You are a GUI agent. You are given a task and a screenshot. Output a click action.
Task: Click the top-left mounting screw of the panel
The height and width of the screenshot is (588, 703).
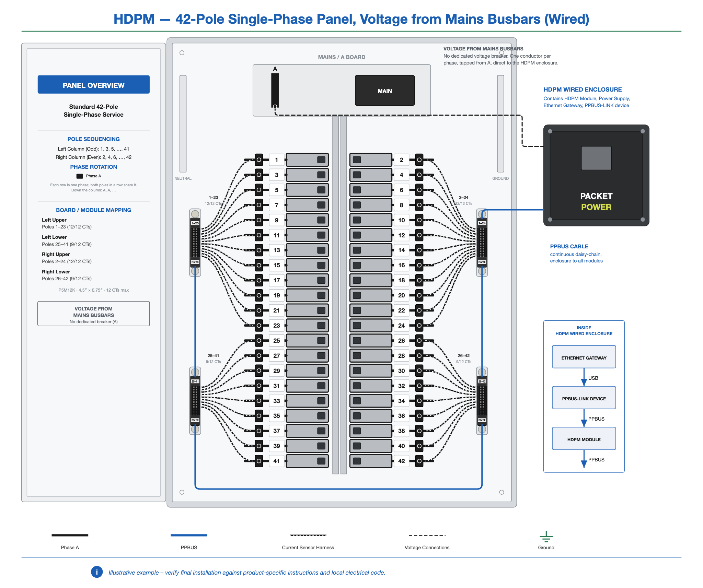coord(182,53)
